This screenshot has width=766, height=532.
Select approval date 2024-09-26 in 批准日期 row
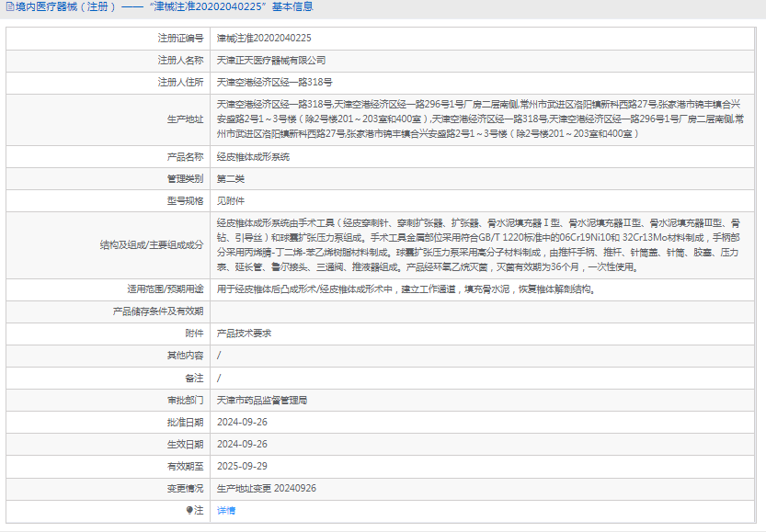coord(242,422)
